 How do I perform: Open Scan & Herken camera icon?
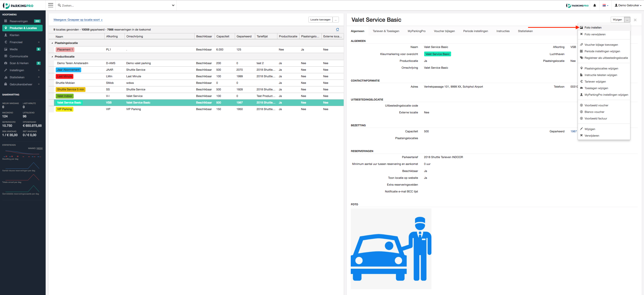point(6,63)
